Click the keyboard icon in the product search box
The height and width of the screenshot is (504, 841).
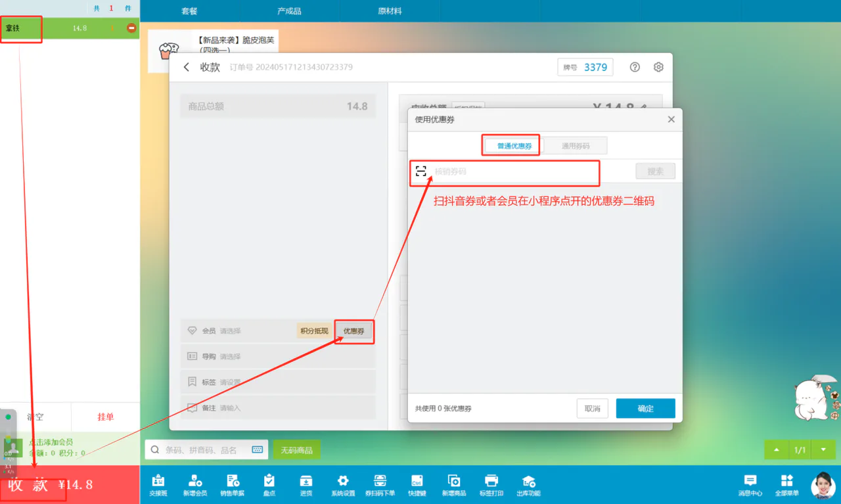(258, 450)
